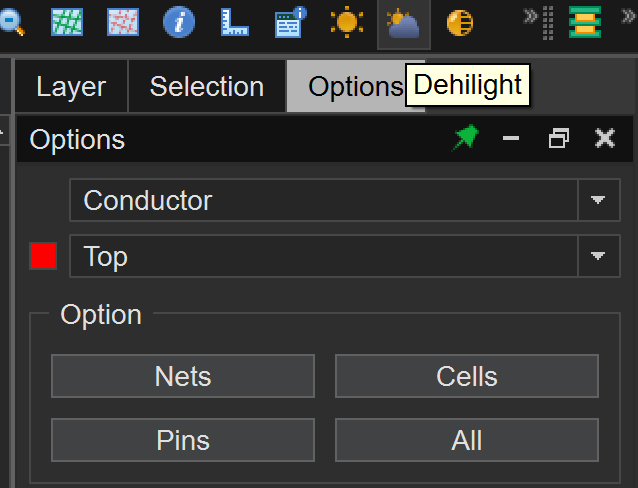638x488 pixels.
Task: Open the Conductor dropdown
Action: [x=597, y=200]
